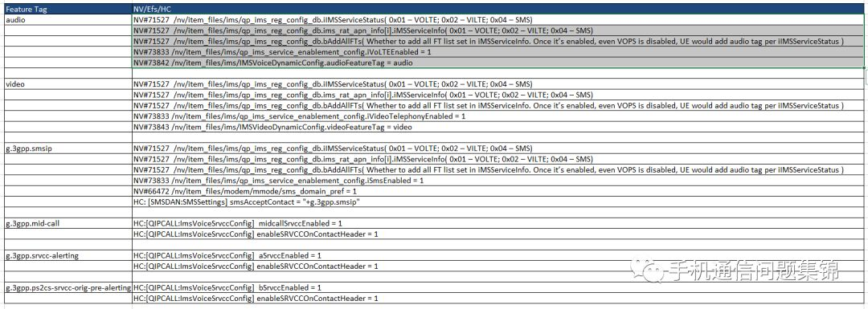Click the "iSmsEnabled = 1" NV#73833 cell

(497, 181)
